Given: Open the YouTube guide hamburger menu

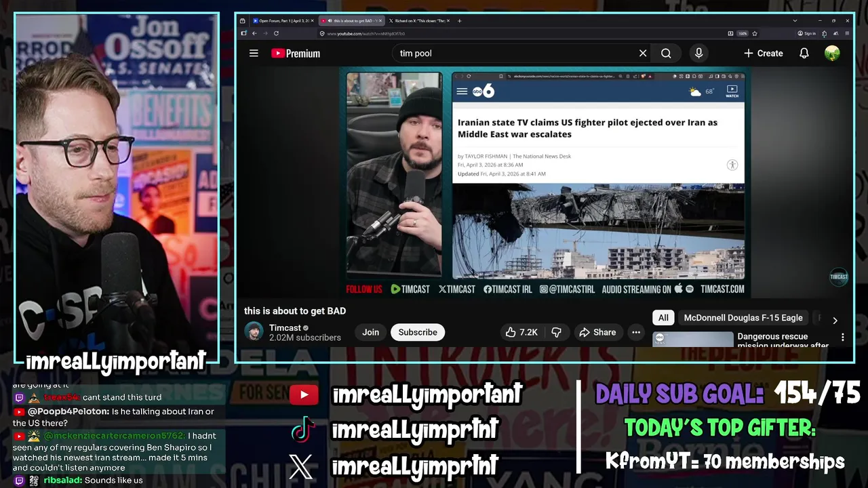Looking at the screenshot, I should click(254, 54).
